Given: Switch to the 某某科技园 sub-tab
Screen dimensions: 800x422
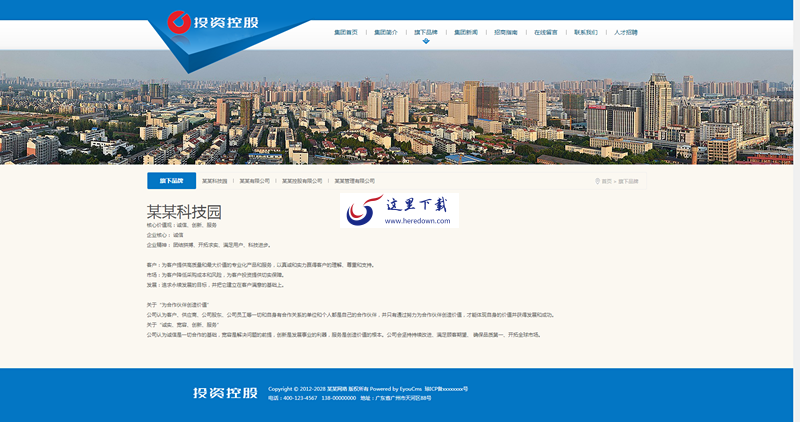Looking at the screenshot, I should (214, 181).
